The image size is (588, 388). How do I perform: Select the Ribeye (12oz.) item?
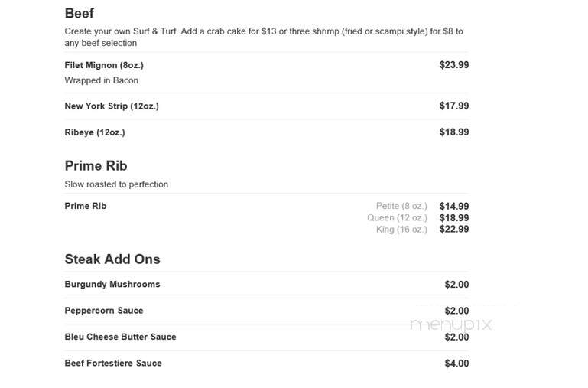tap(95, 132)
